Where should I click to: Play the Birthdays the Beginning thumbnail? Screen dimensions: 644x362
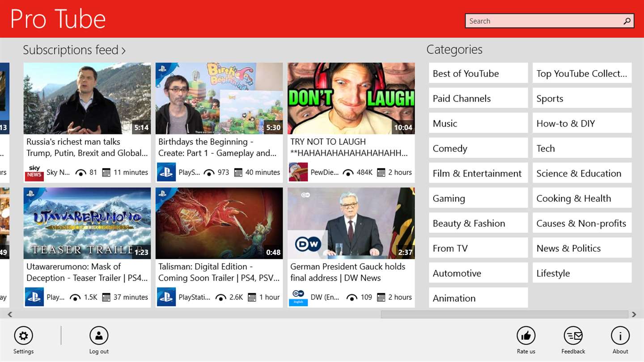tap(219, 98)
